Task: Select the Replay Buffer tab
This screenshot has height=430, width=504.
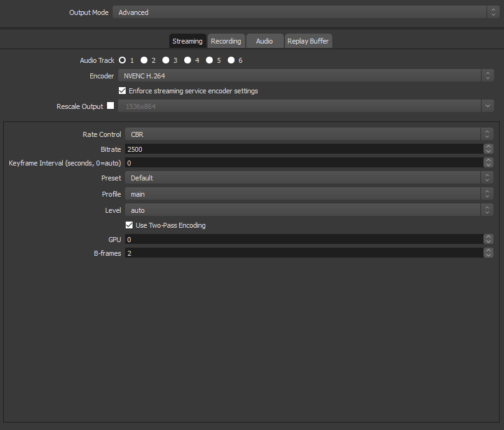Action: pyautogui.click(x=308, y=41)
